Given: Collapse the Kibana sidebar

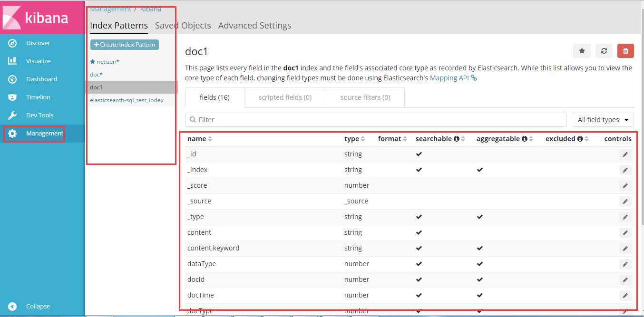Looking at the screenshot, I should pos(38,307).
